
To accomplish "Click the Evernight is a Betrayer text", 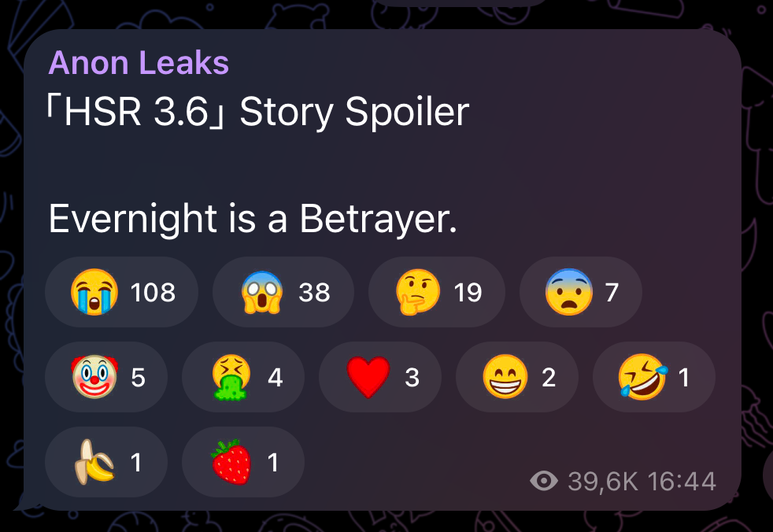I will click(253, 219).
